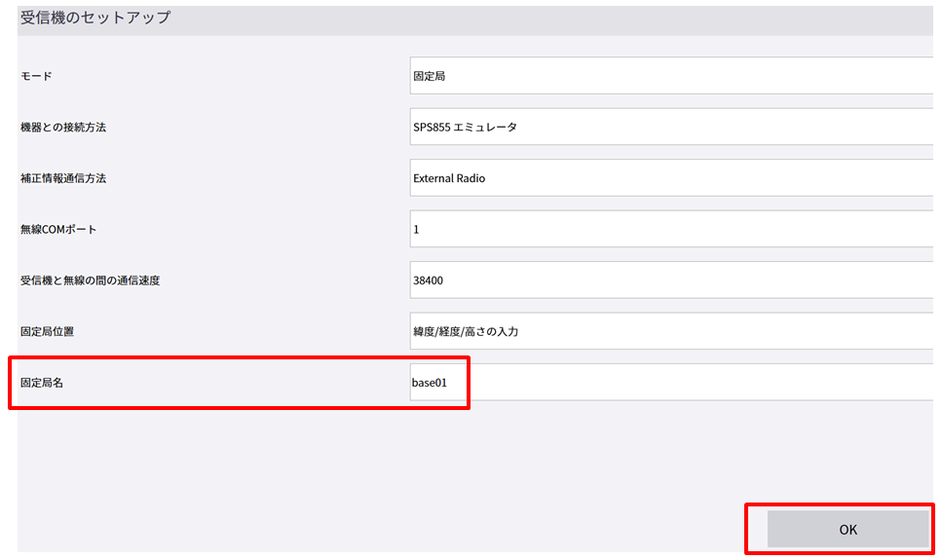The width and height of the screenshot is (942, 560).
Task: Click the External Radio value text
Action: pos(449,178)
